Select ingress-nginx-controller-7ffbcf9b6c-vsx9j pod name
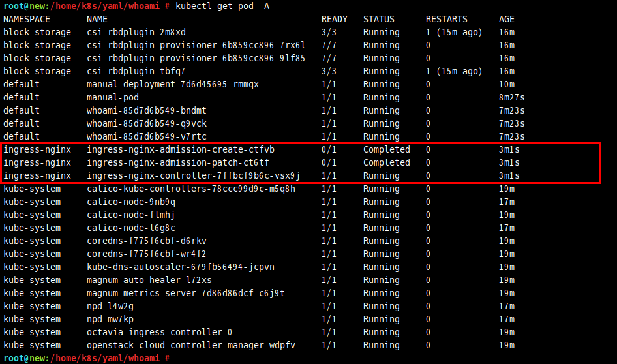This screenshot has width=617, height=364. tap(193, 175)
